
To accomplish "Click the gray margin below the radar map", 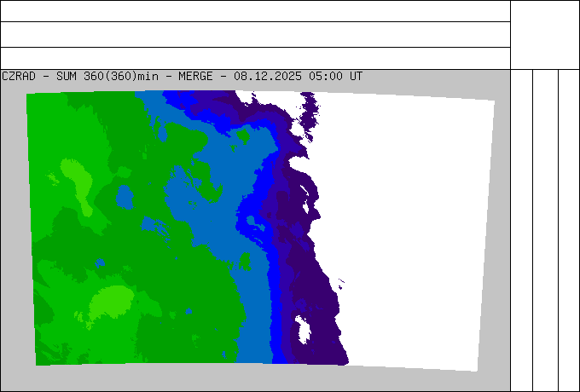I will click(256, 379).
